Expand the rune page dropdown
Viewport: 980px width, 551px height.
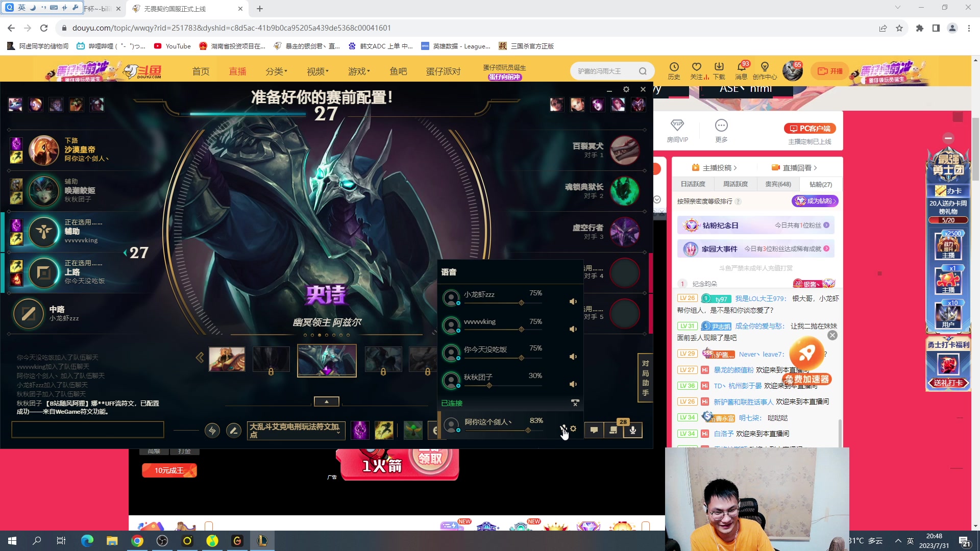296,431
